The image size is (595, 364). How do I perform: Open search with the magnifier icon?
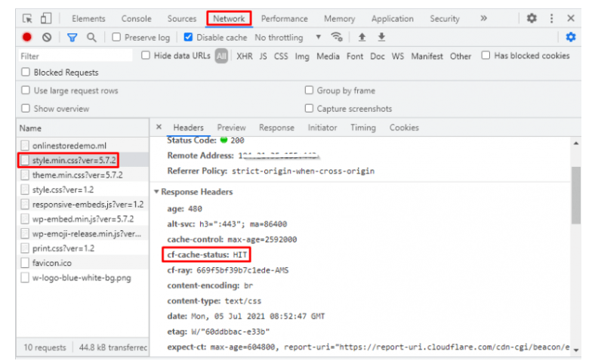(x=91, y=37)
